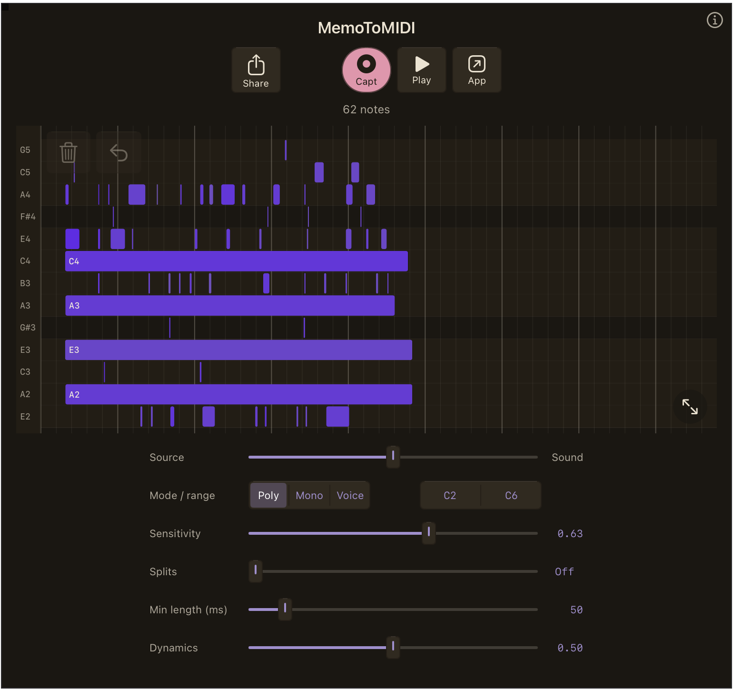Undo the last edit with the arrow icon

coord(119,152)
